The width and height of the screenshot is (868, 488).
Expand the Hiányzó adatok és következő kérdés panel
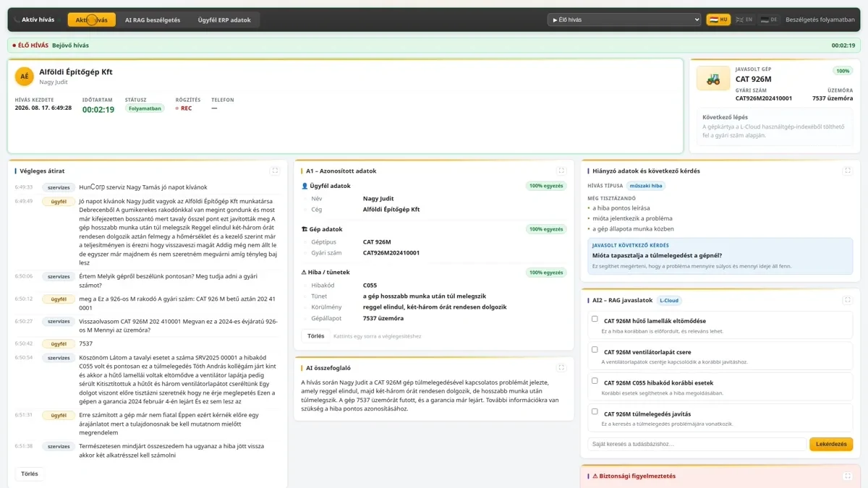tap(848, 171)
